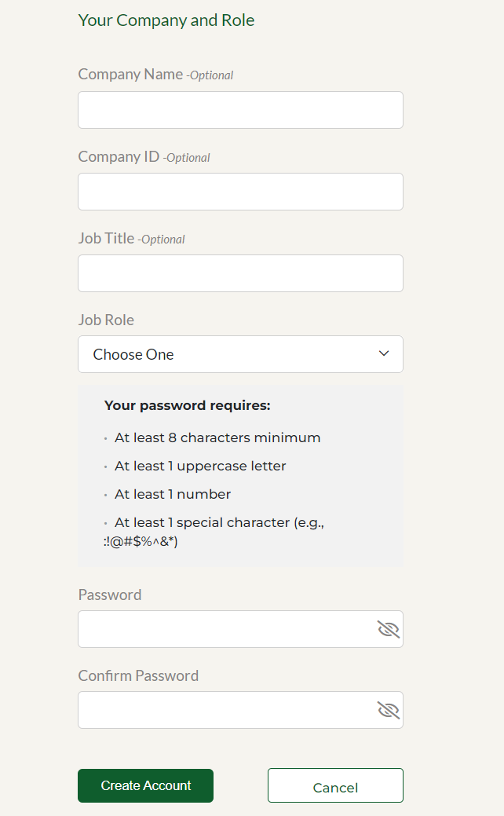Toggle visibility of the Confirm Password field

388,710
